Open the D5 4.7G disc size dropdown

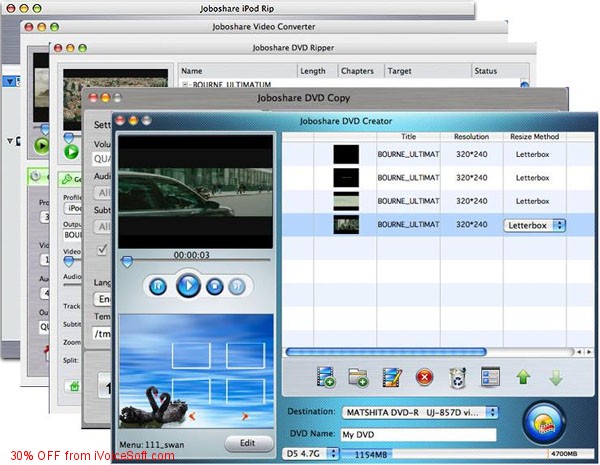pyautogui.click(x=311, y=454)
